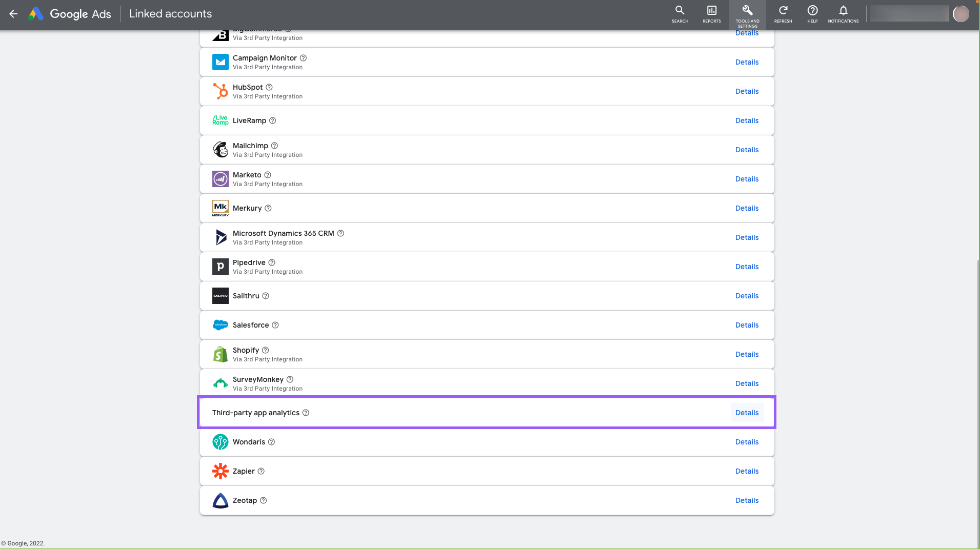The width and height of the screenshot is (980, 549).
Task: Show help tooltip for Wondaris
Action: point(272,442)
